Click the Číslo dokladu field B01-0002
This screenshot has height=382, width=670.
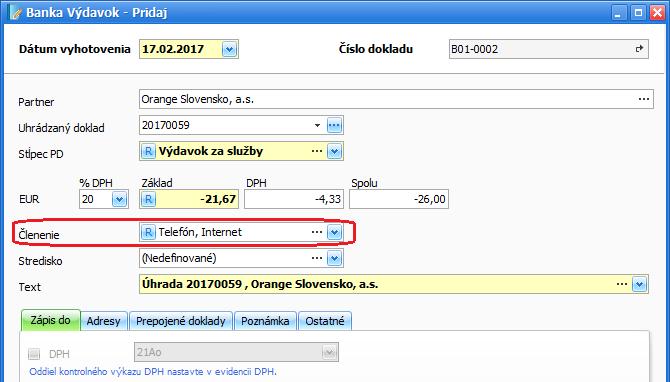[x=549, y=49]
